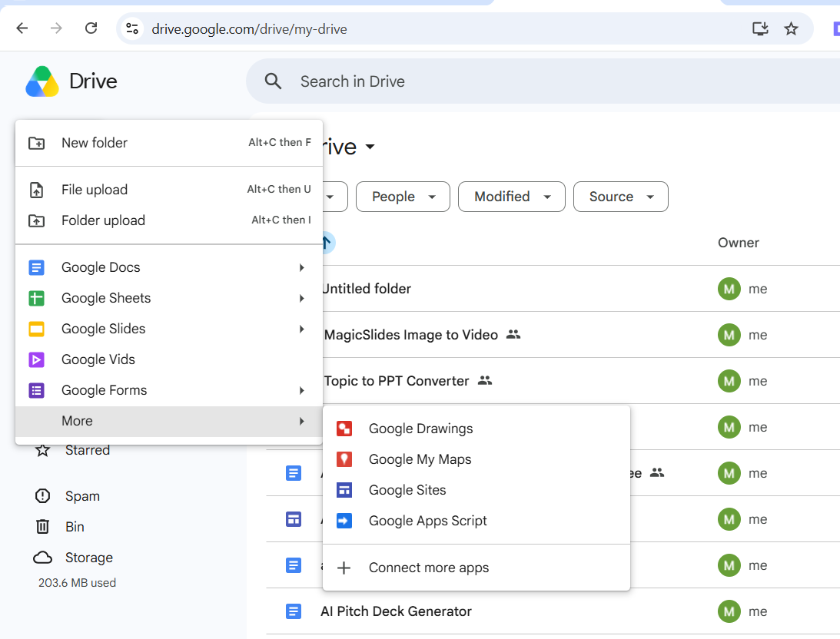Open Bin in the sidebar
This screenshot has width=840, height=639.
click(75, 527)
